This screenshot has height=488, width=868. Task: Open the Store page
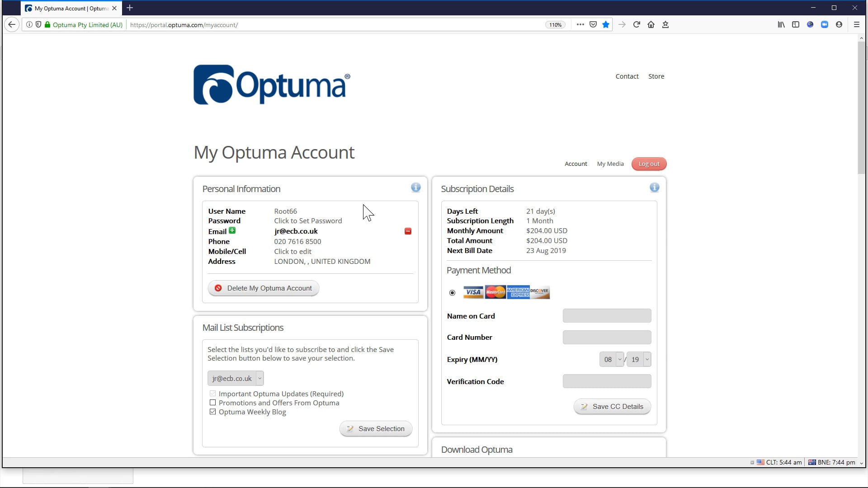click(x=656, y=76)
